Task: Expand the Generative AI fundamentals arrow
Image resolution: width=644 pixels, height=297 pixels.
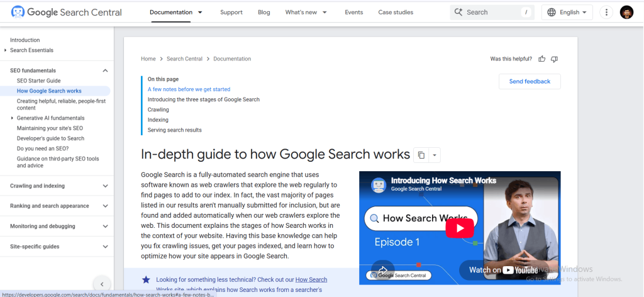Action: pos(13,118)
